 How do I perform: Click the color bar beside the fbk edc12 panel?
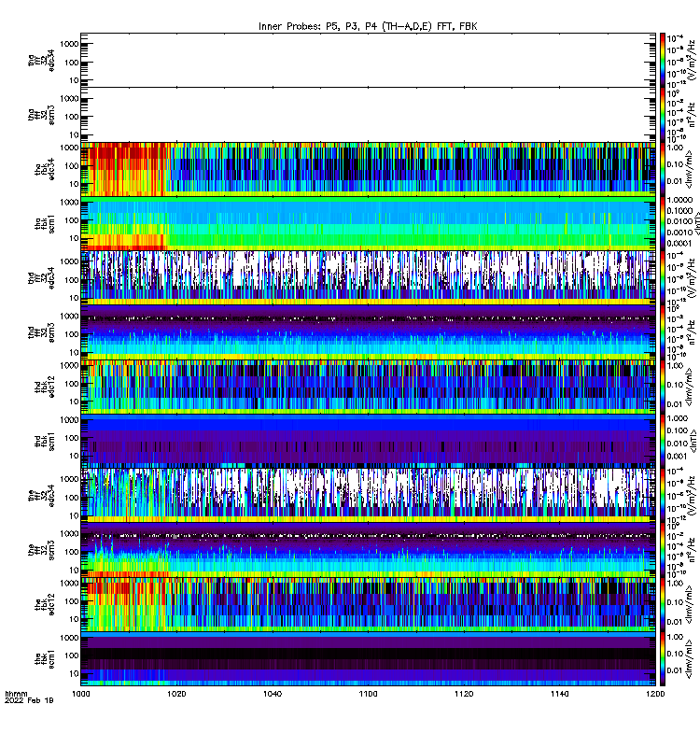click(663, 604)
